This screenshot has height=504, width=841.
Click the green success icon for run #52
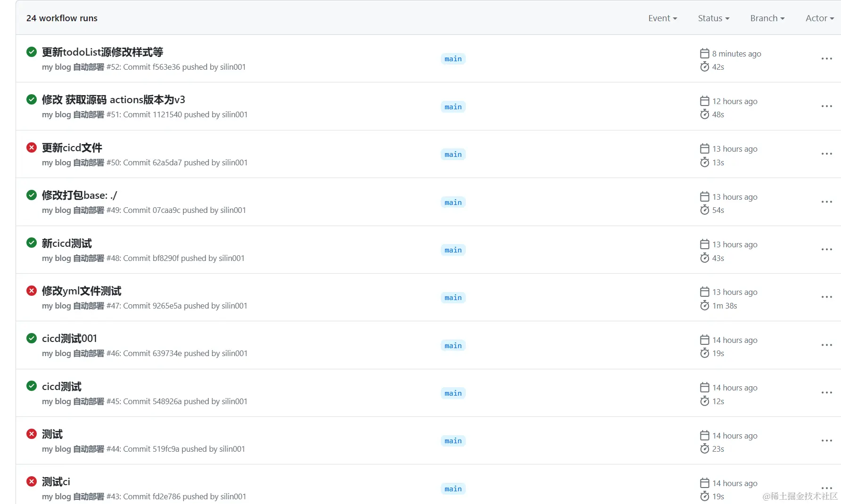[x=32, y=52]
